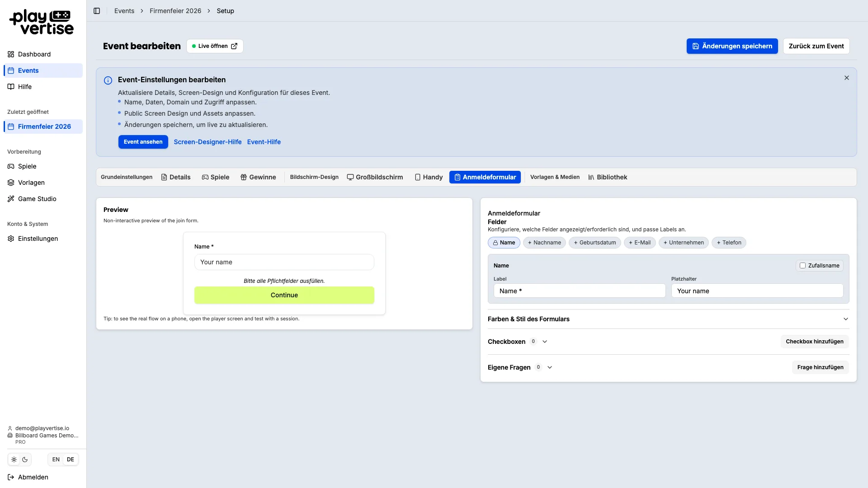Click Billboard Games Demo organization text
This screenshot has height=488, width=868.
coord(47,436)
